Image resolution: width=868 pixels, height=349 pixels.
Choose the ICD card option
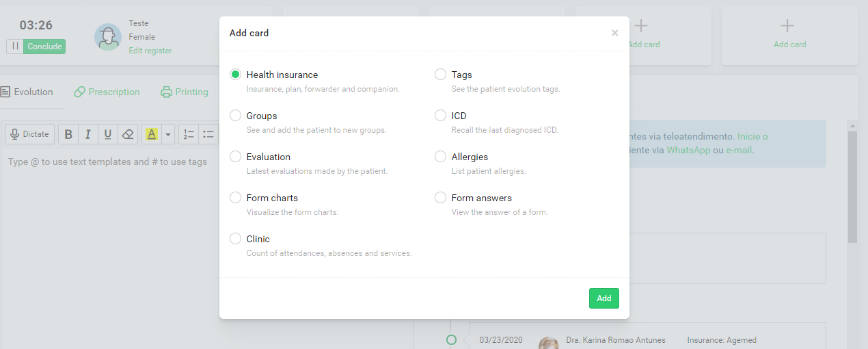(440, 116)
